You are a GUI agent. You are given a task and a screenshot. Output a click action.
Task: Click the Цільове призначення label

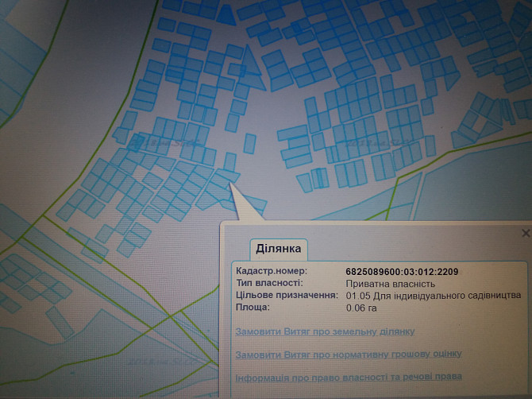pyautogui.click(x=287, y=296)
